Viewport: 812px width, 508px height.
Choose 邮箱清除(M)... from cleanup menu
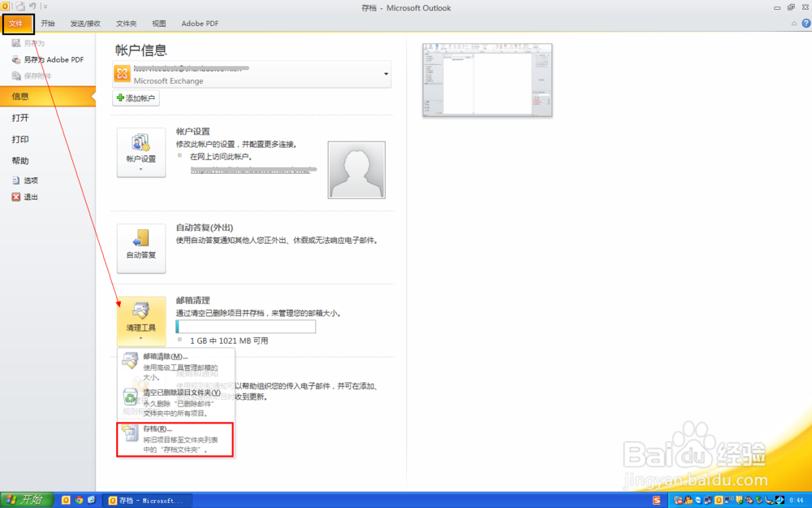point(176,367)
